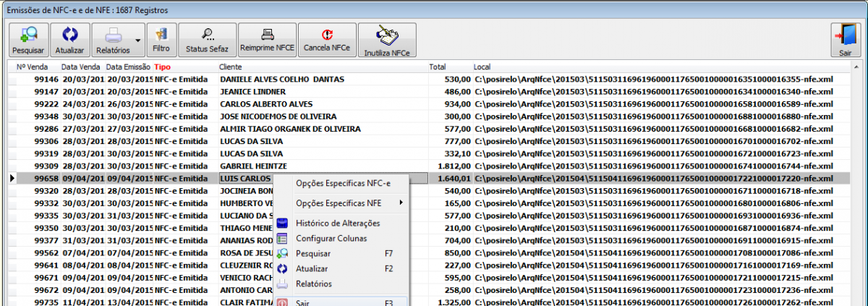
Task: Sort by Cliente column header
Action: (231, 67)
